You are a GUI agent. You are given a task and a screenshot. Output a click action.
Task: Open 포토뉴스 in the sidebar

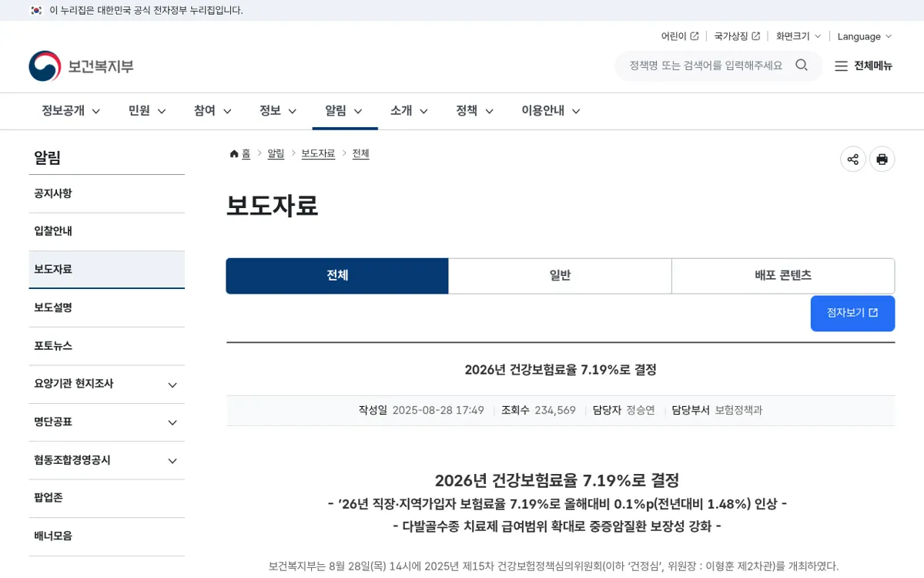coord(107,346)
